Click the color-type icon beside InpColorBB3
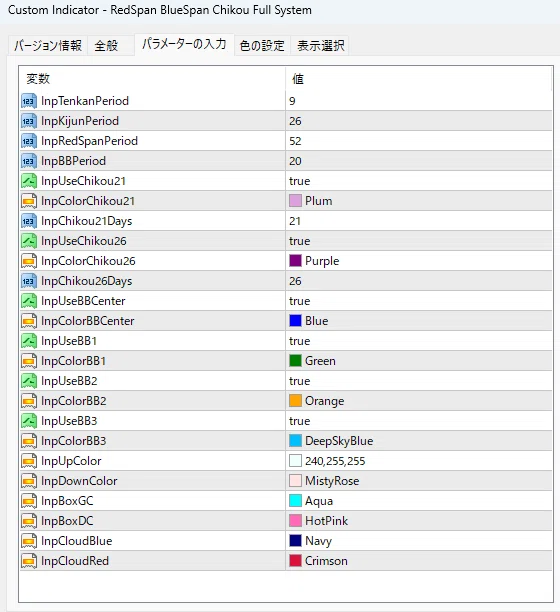The width and height of the screenshot is (560, 612). 29,441
